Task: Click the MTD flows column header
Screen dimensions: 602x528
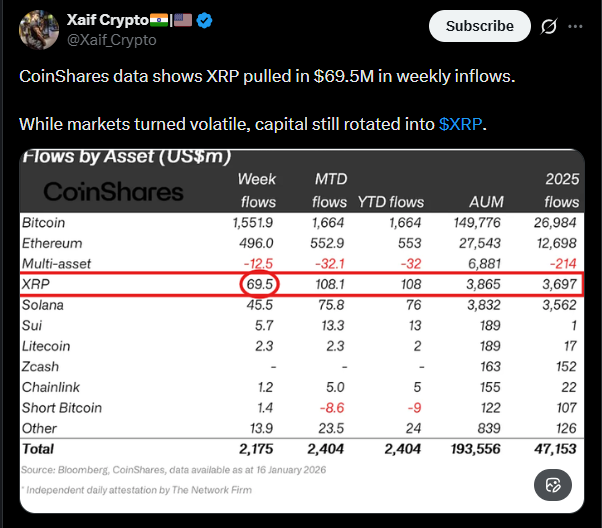Action: tap(329, 190)
